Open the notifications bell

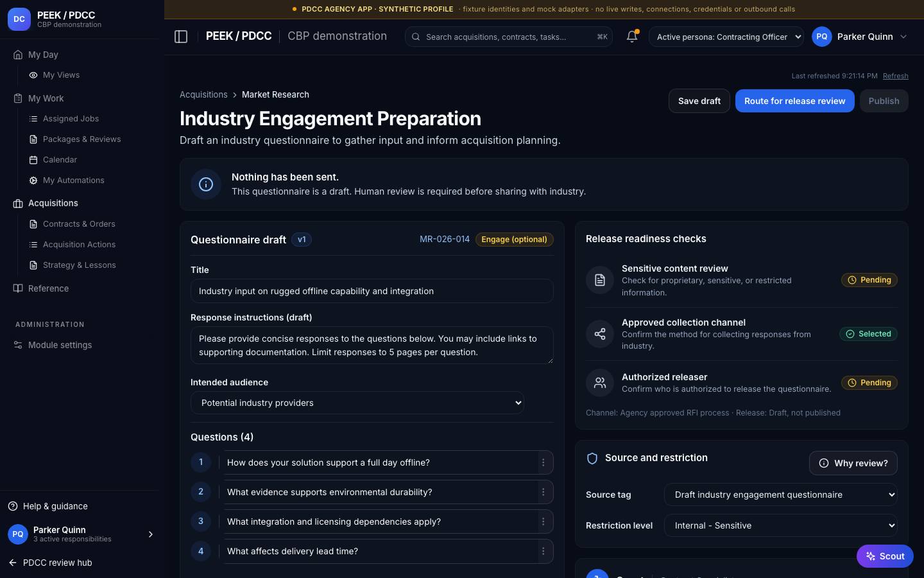click(x=632, y=37)
